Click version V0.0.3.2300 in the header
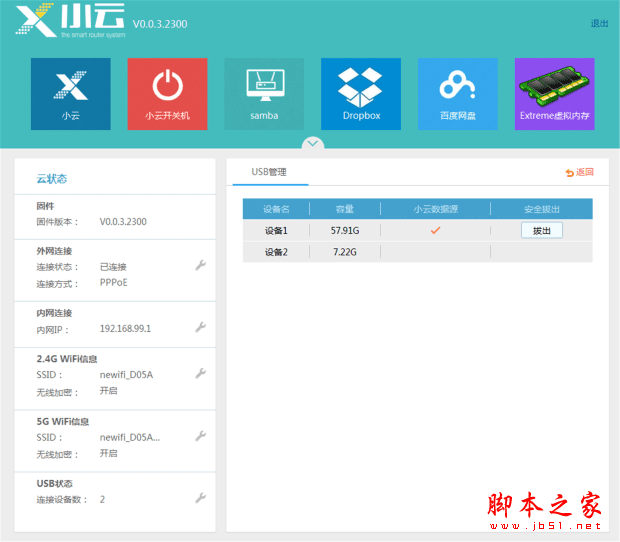This screenshot has width=620, height=542. pos(160,24)
